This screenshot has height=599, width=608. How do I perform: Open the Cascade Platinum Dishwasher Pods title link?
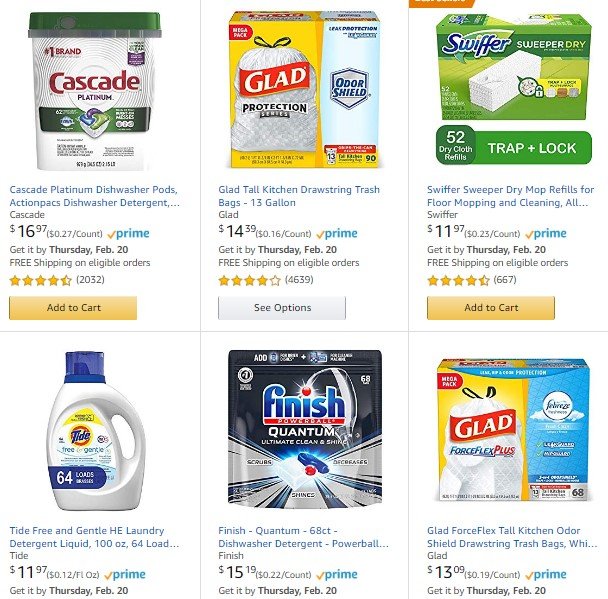click(x=95, y=196)
